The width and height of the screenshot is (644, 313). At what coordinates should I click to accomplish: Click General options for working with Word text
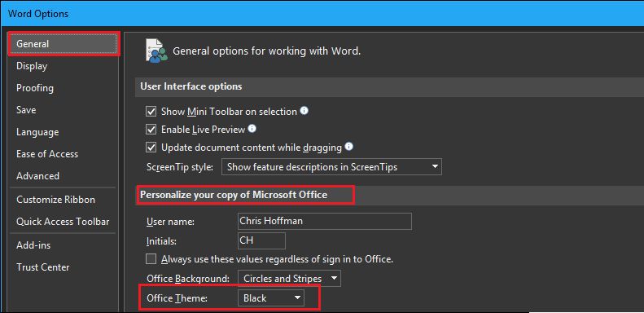coord(266,51)
